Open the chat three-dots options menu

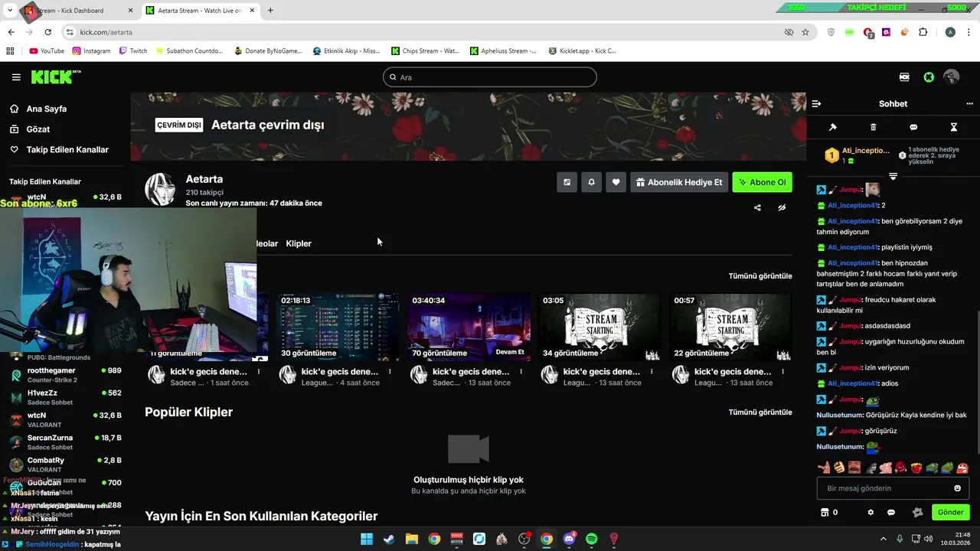point(969,103)
